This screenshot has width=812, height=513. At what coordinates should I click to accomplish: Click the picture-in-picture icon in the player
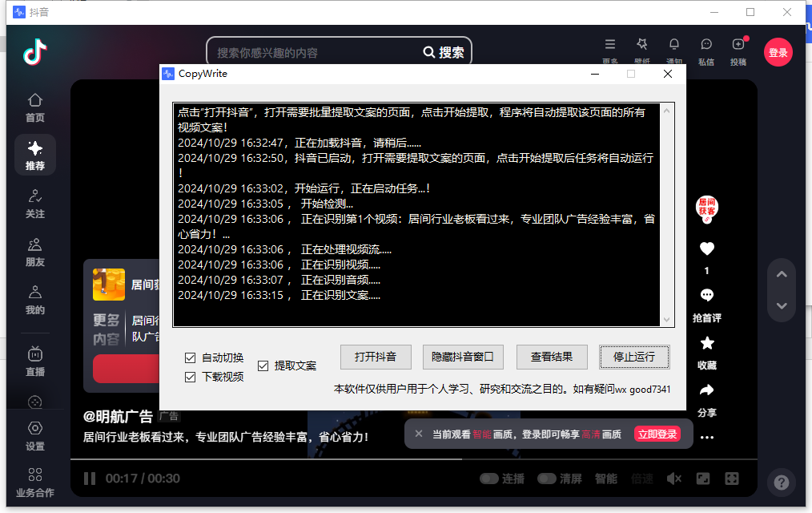click(x=703, y=479)
